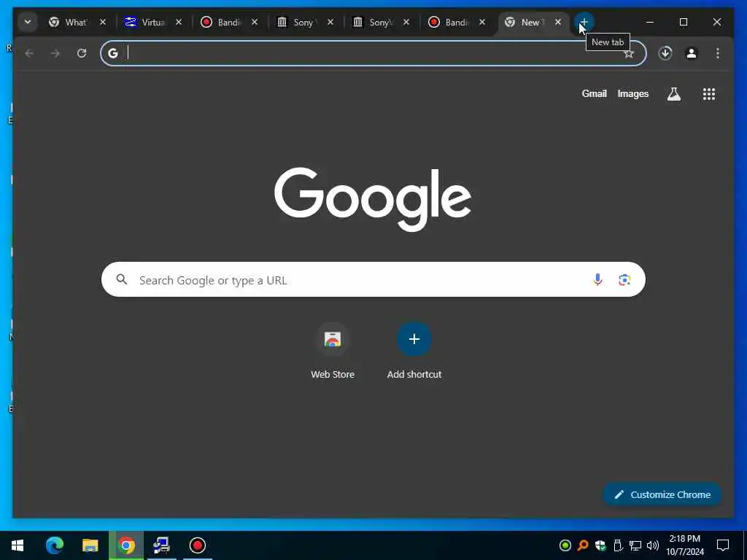747x560 pixels.
Task: Select the second "Sony" tab
Action: [373, 22]
